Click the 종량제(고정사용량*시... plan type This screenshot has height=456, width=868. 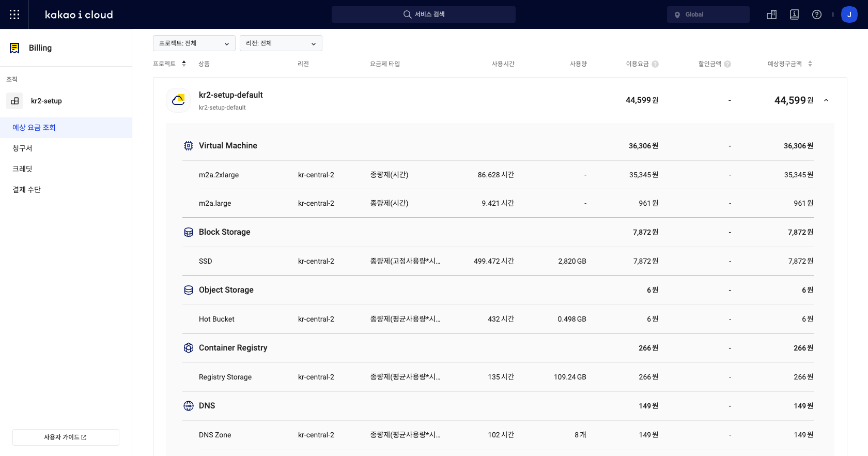405,262
